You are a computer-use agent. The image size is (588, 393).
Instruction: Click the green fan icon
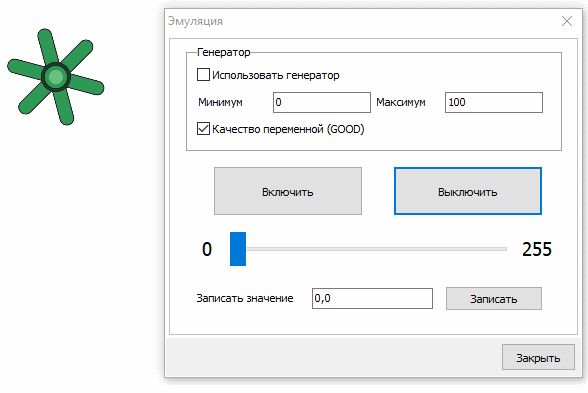pyautogui.click(x=56, y=76)
